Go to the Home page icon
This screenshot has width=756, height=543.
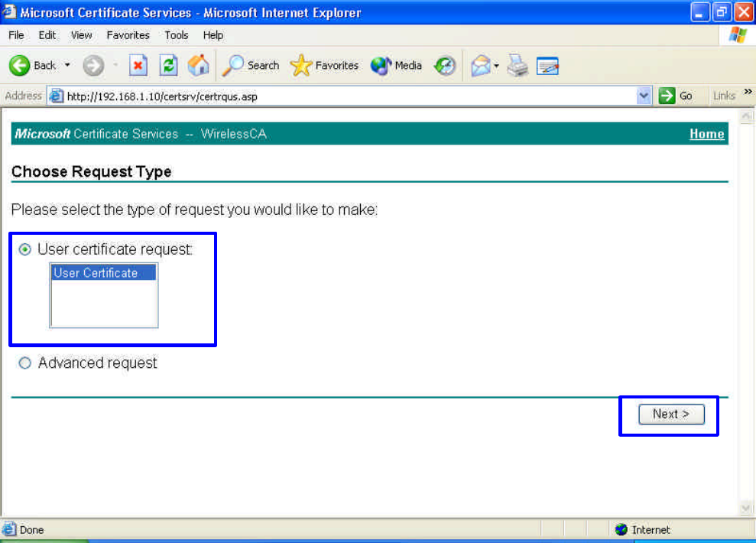click(x=198, y=66)
